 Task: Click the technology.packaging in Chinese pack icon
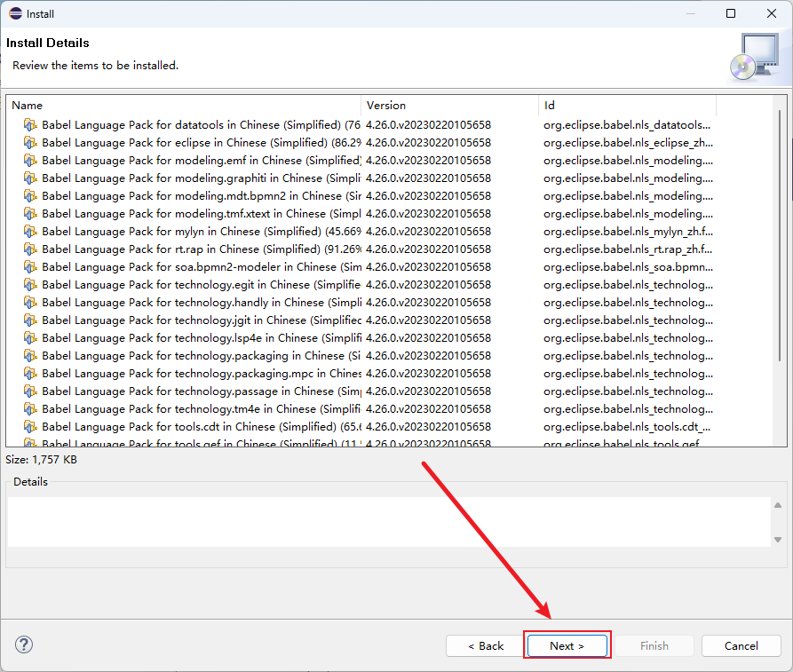[30, 355]
